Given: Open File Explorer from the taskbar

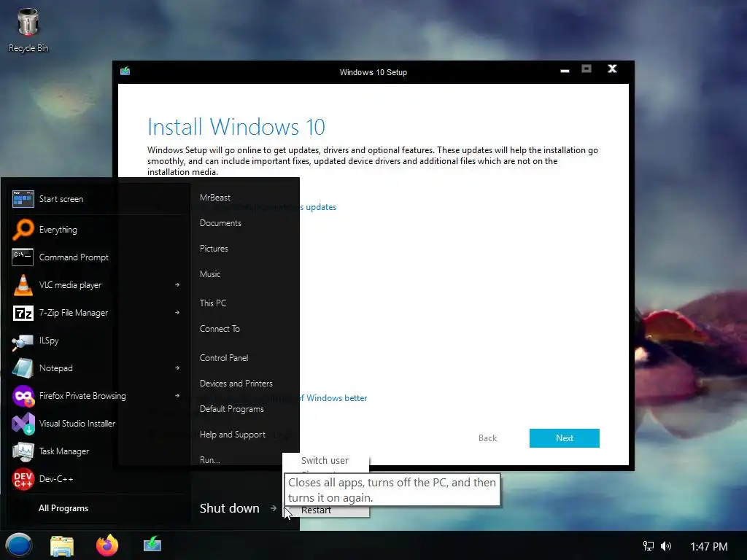Looking at the screenshot, I should (x=62, y=545).
